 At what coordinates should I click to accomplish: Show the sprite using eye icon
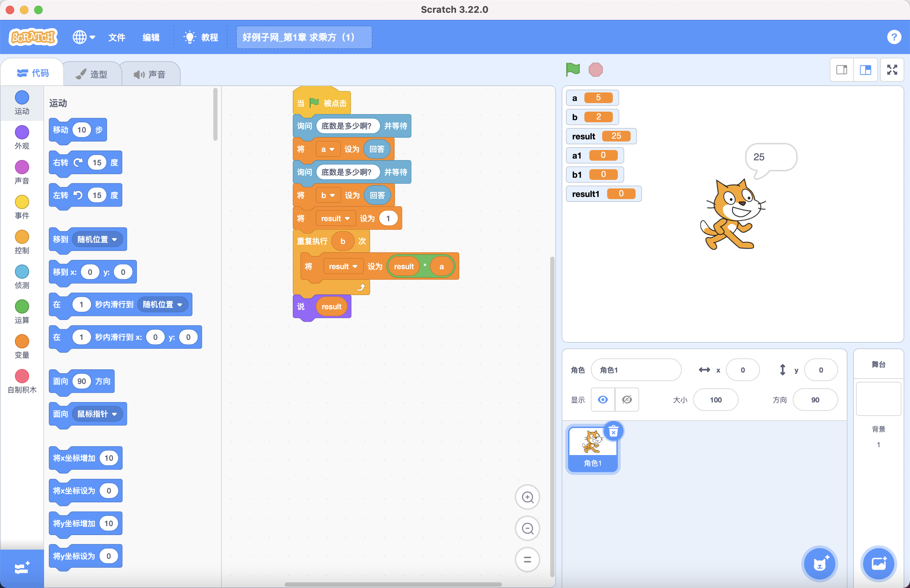pos(603,400)
